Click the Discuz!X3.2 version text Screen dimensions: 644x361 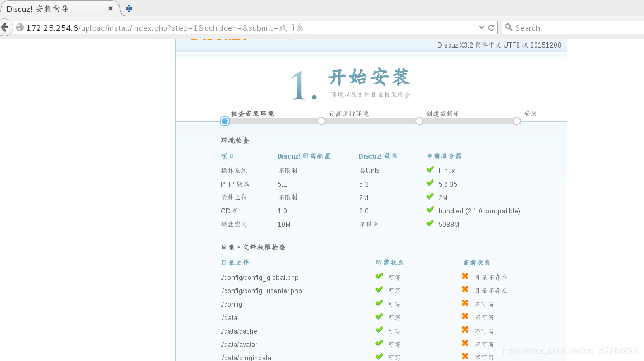click(x=499, y=45)
